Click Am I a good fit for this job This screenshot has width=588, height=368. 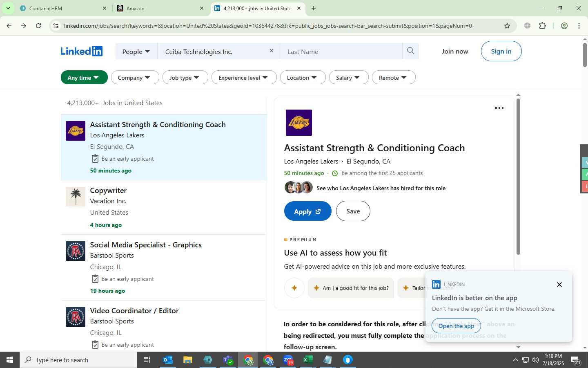click(x=351, y=288)
